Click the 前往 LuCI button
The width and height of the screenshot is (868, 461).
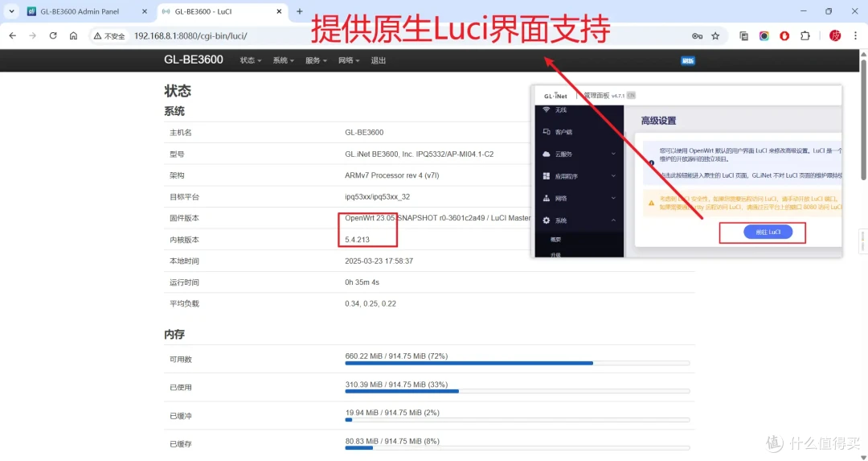coord(768,233)
